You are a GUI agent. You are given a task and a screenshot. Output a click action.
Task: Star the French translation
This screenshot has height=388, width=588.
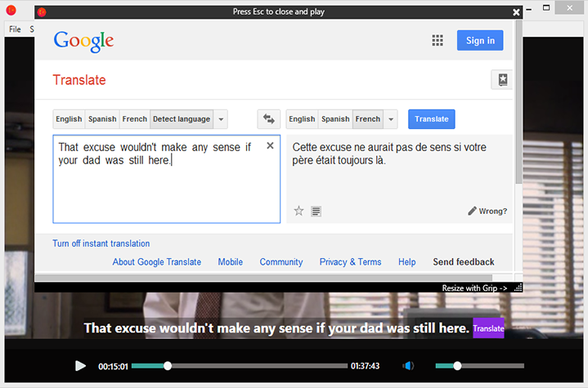coord(298,211)
